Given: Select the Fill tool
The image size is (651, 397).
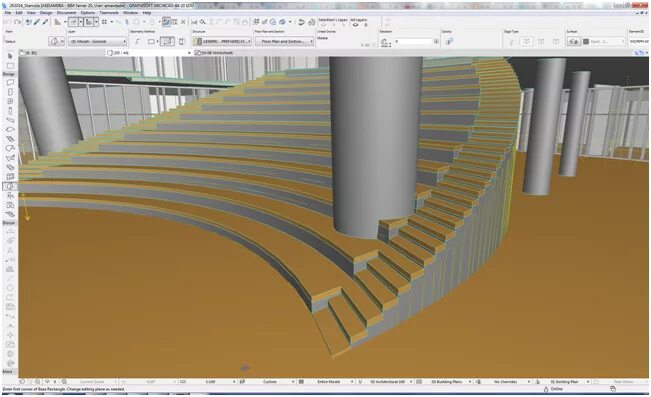Looking at the screenshot, I should (10, 270).
